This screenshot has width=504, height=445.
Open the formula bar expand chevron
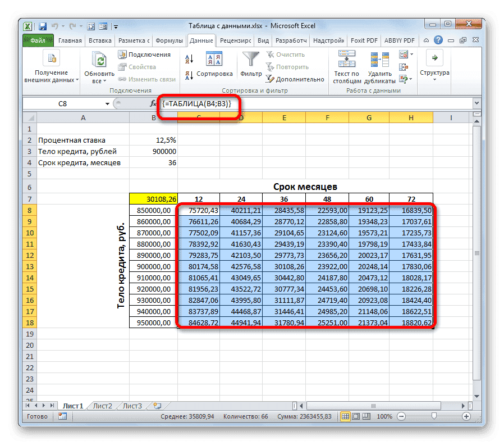476,103
